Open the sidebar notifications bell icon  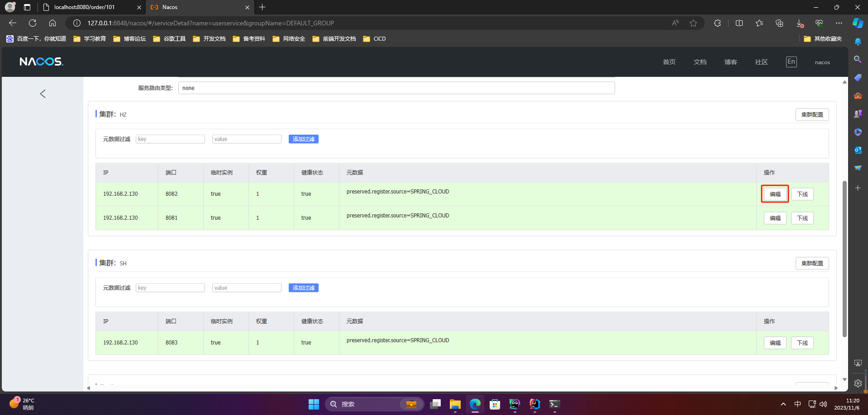click(x=858, y=42)
